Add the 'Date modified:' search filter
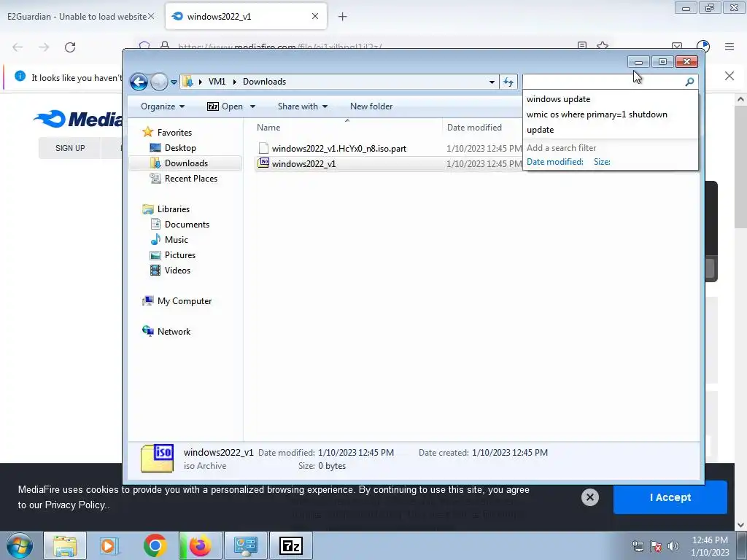Screen dimensions: 747x560 [x=554, y=162]
